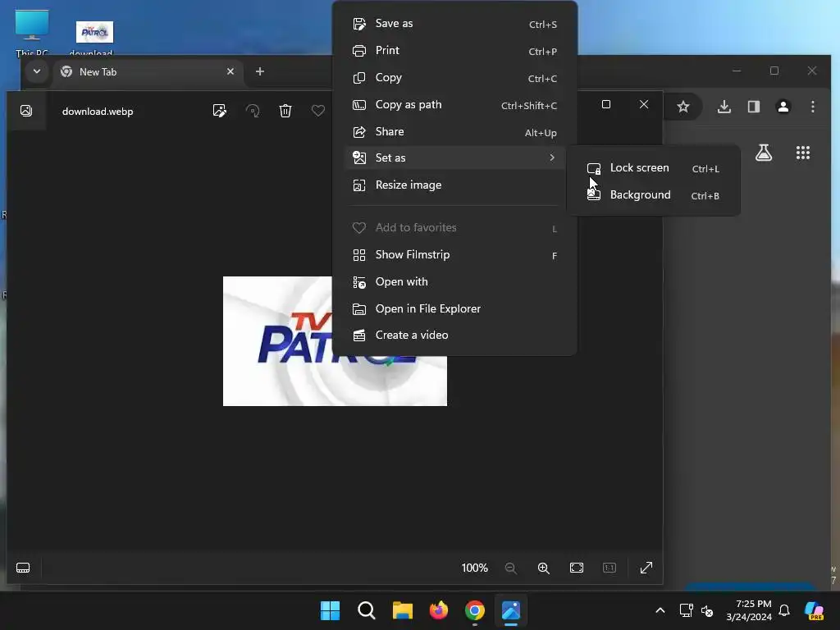
Task: Click the Rotate icon in Photos toolbar
Action: click(253, 111)
